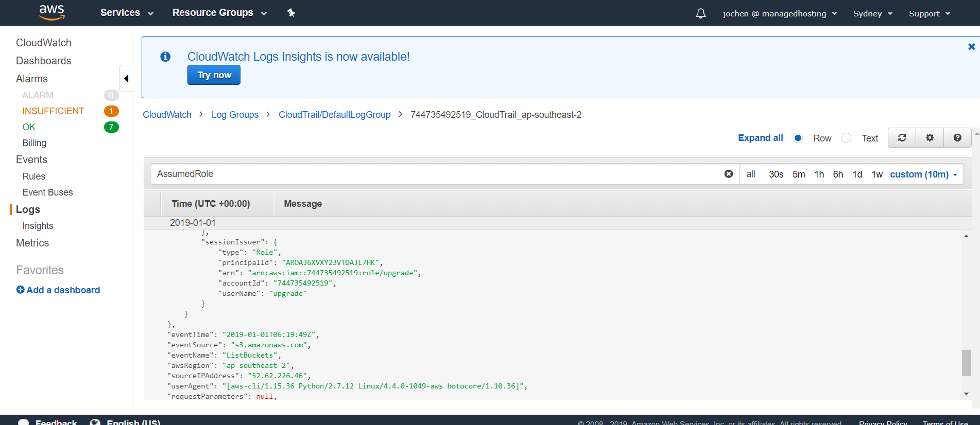Click the refresh log events icon

tap(902, 138)
